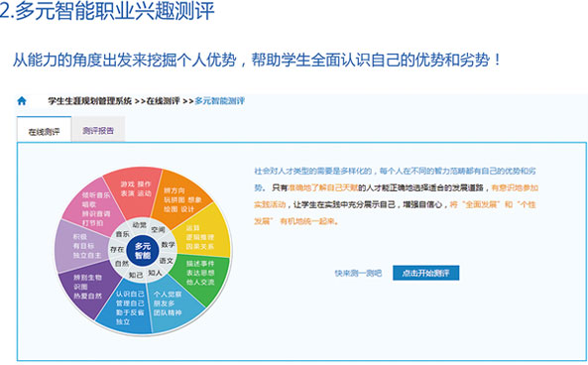Click the 快来测一测吧 text
The image size is (588, 365).
[358, 273]
